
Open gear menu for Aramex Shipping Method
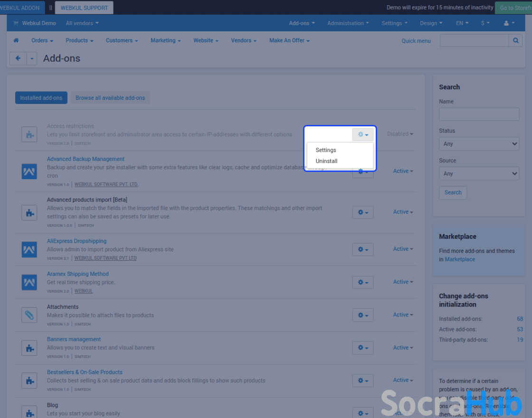click(363, 282)
